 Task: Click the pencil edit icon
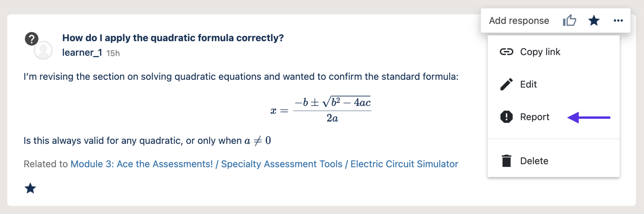click(506, 84)
